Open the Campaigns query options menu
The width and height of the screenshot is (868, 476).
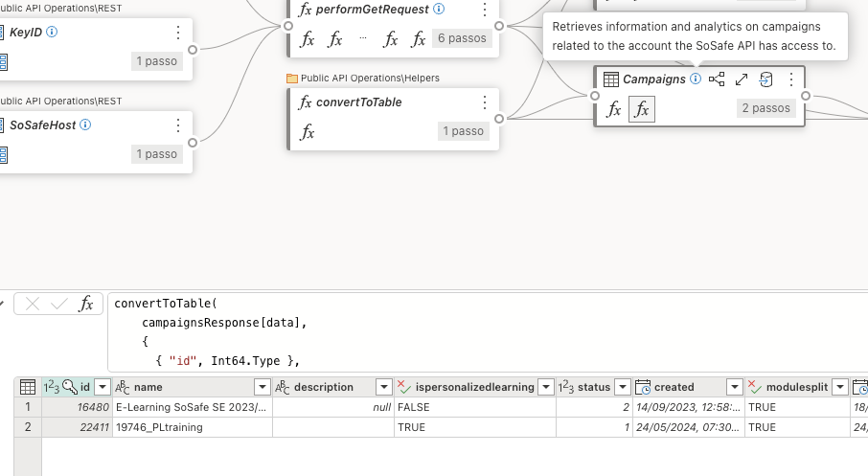click(791, 79)
